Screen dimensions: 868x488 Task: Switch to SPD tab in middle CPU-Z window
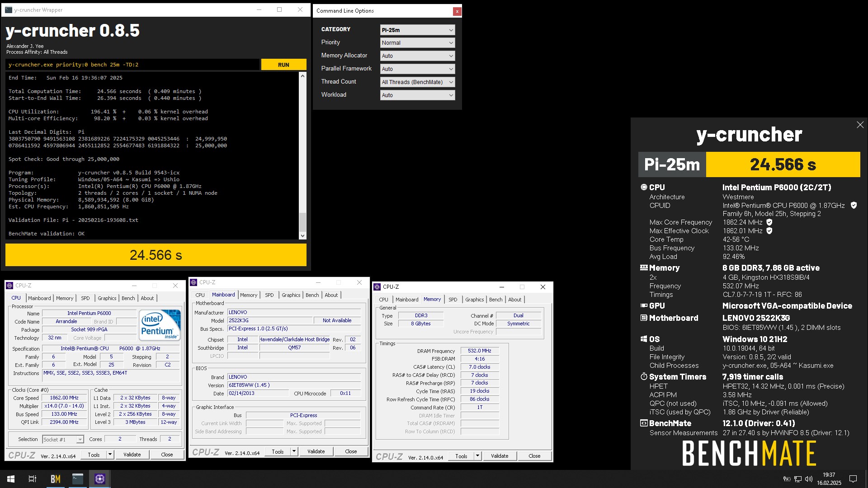click(x=269, y=295)
